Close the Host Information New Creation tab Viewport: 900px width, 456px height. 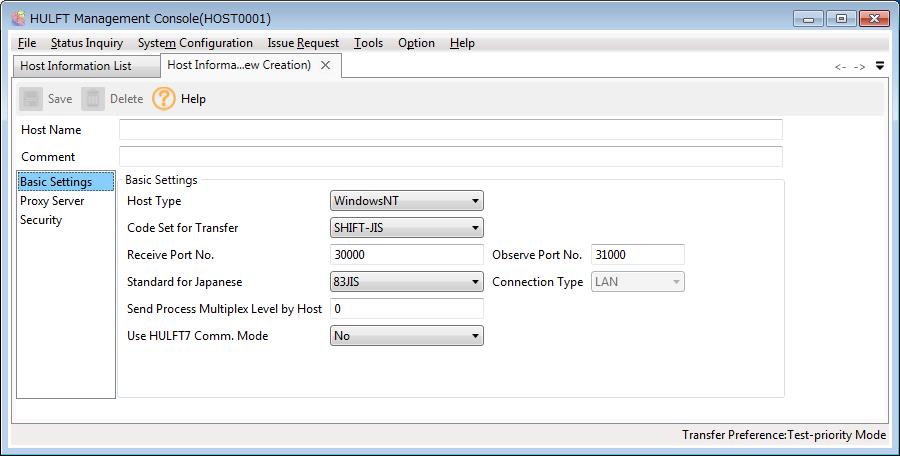tap(325, 65)
